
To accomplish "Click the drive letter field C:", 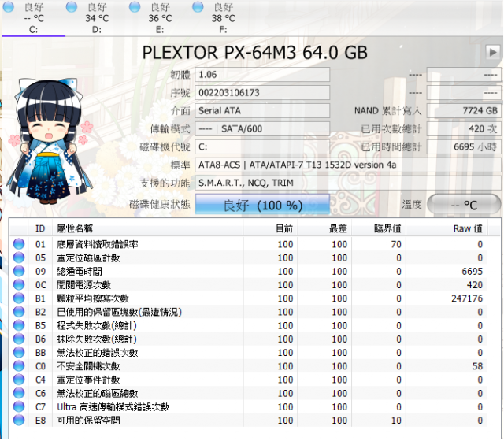I will 262,147.
